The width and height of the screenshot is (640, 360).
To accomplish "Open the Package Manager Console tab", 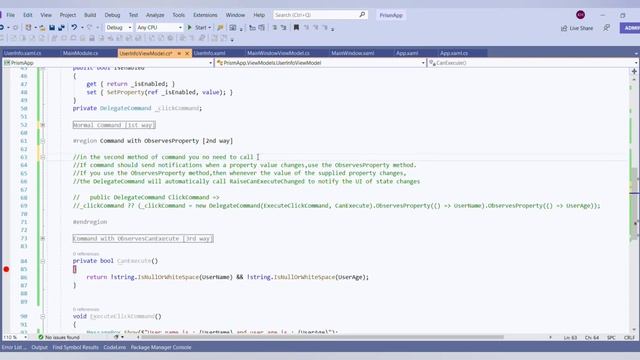I will 161,347.
